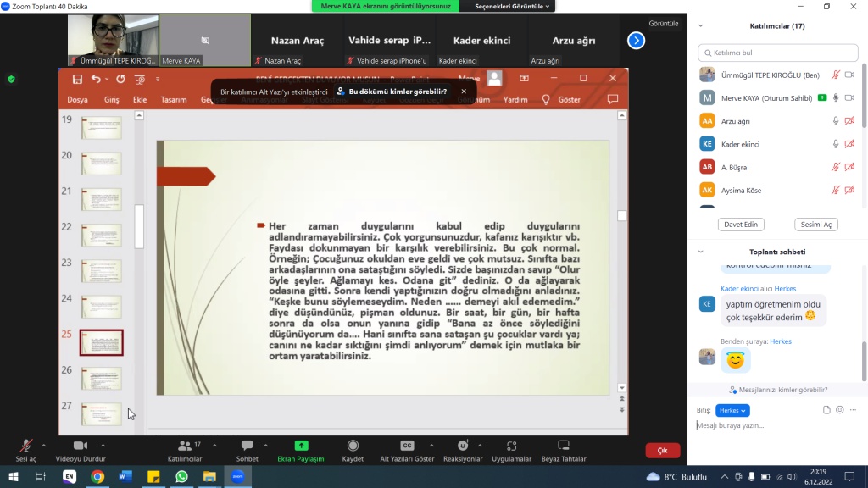Click the Sohbet chat icon
868x488 pixels.
click(248, 446)
